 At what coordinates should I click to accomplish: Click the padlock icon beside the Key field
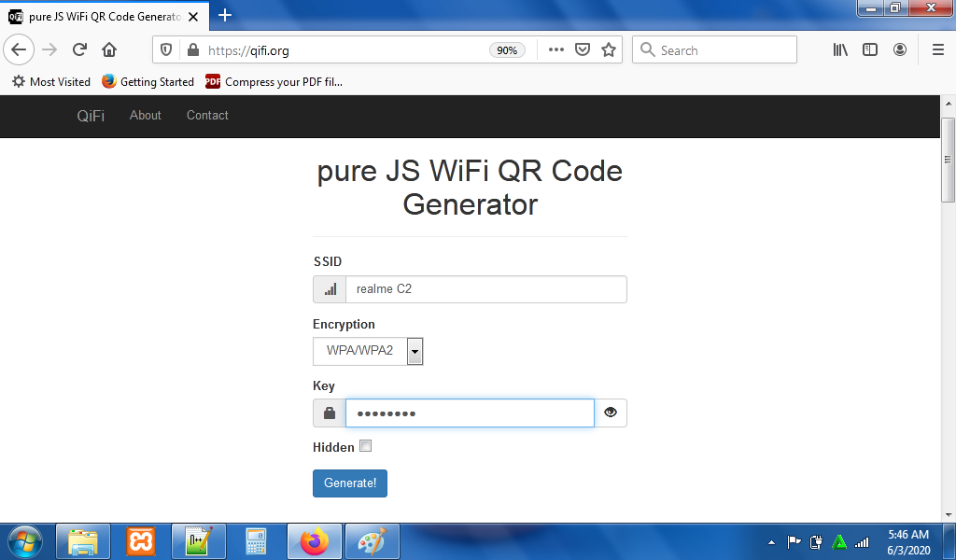328,413
